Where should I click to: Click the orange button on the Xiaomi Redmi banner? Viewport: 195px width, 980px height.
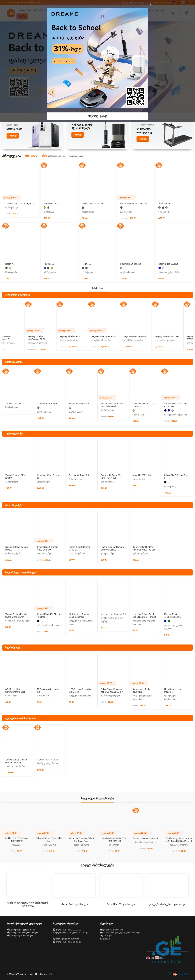(12, 135)
